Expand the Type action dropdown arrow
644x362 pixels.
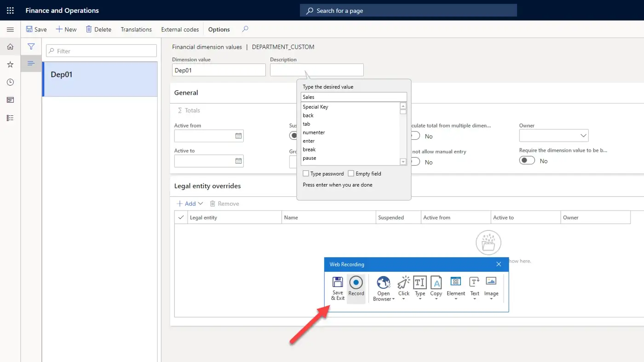[x=420, y=299]
